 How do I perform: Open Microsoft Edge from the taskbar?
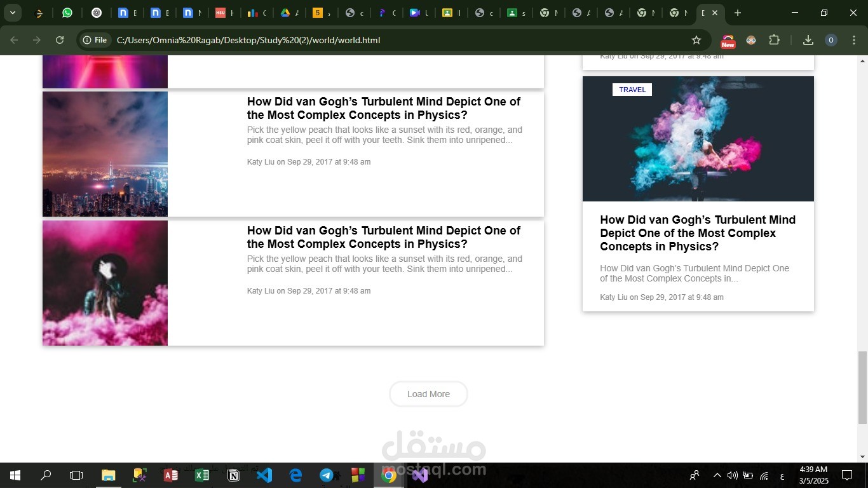click(295, 475)
